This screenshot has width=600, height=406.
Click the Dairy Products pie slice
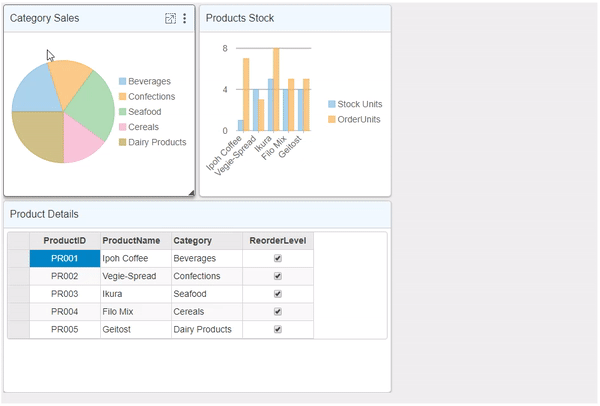tap(38, 135)
